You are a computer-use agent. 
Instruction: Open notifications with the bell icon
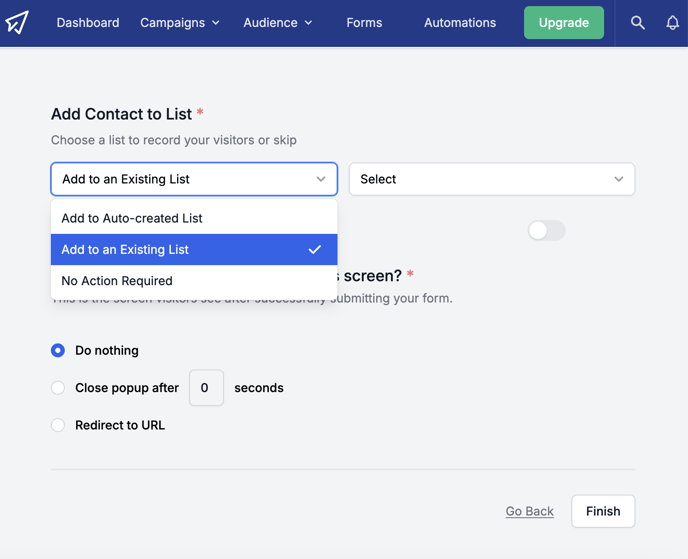click(672, 22)
